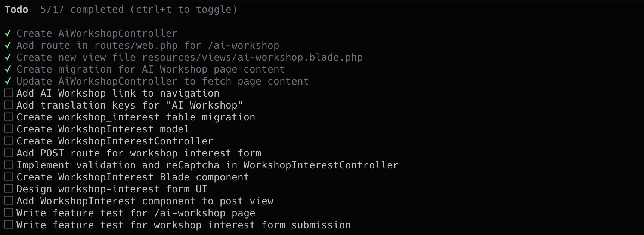Select the Add AI Workshop link to navigation text
The image size is (644, 235).
(x=118, y=93)
